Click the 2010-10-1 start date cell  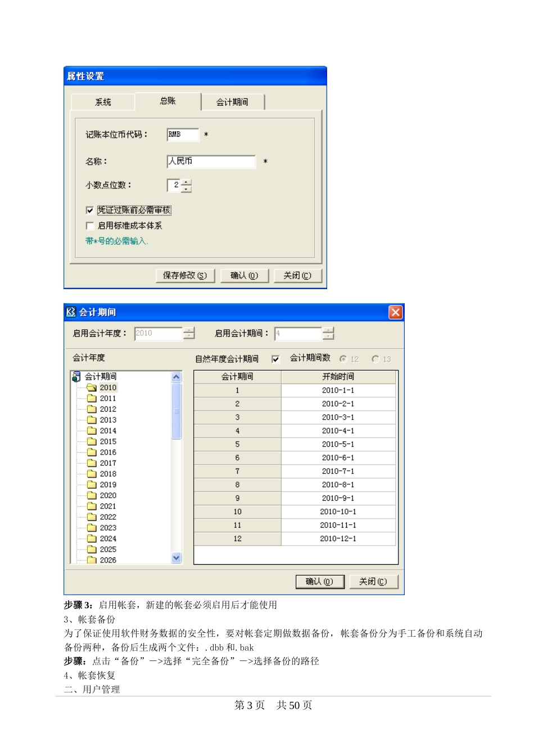pos(338,512)
